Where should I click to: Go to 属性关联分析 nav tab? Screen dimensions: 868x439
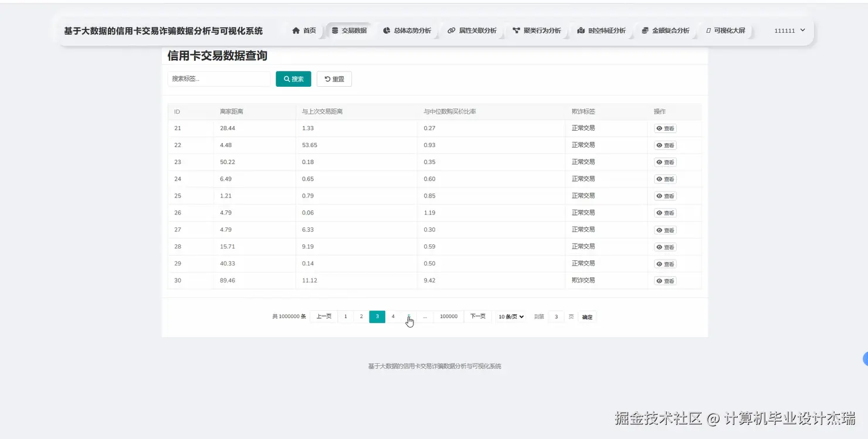(472, 30)
